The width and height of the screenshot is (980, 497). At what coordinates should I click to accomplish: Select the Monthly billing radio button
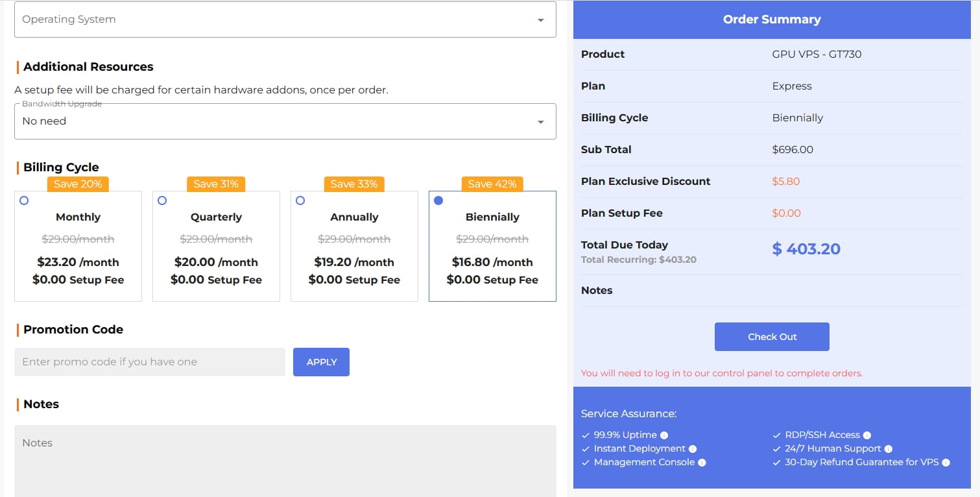(24, 200)
